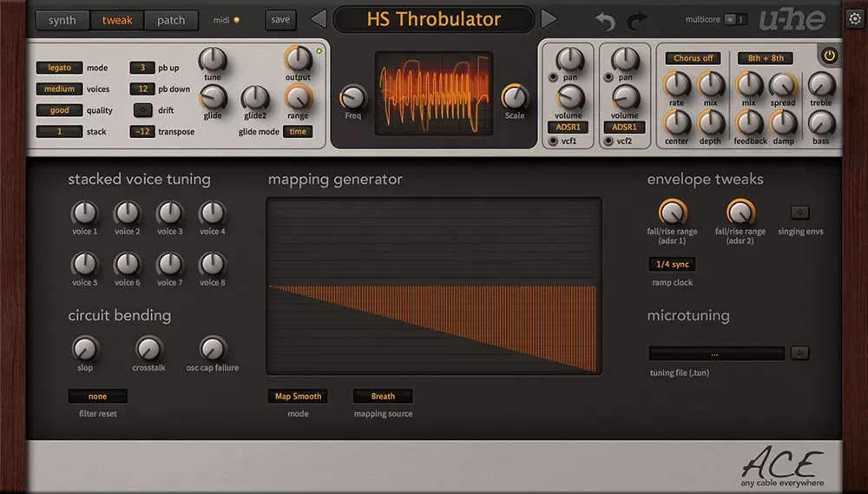Click the redo arrow icon

[636, 21]
